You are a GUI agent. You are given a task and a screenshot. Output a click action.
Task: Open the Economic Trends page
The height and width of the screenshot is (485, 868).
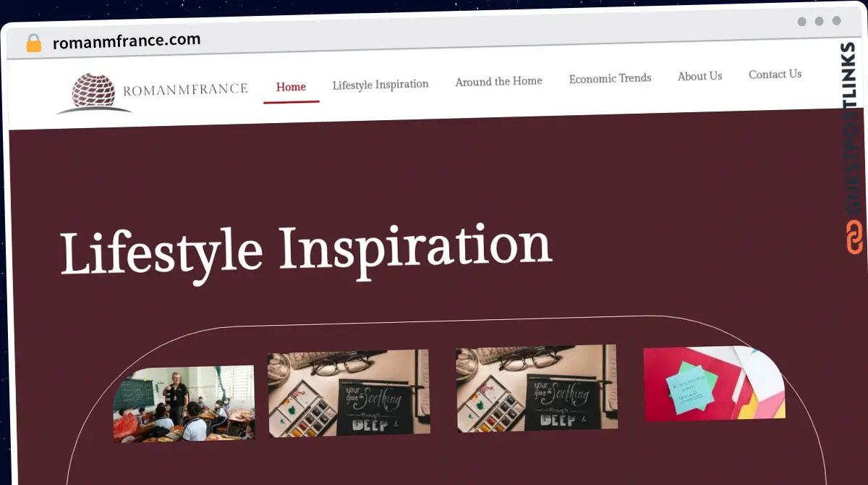[610, 78]
